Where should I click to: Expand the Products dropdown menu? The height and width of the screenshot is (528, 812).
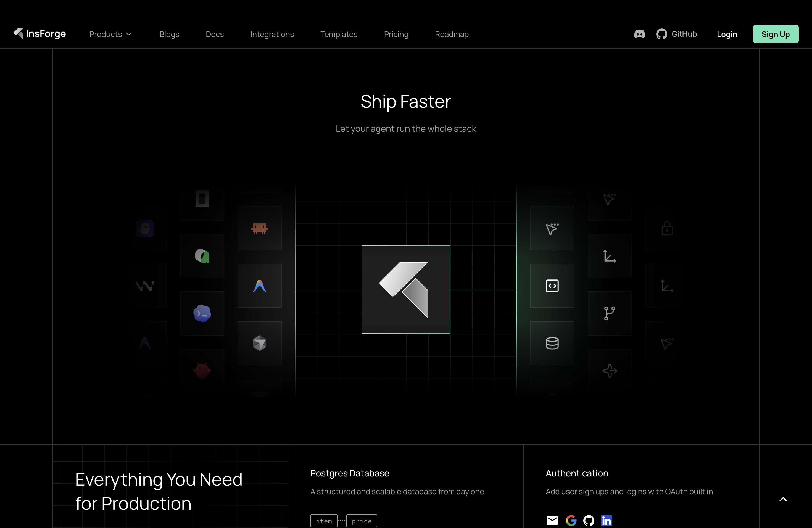pos(110,34)
